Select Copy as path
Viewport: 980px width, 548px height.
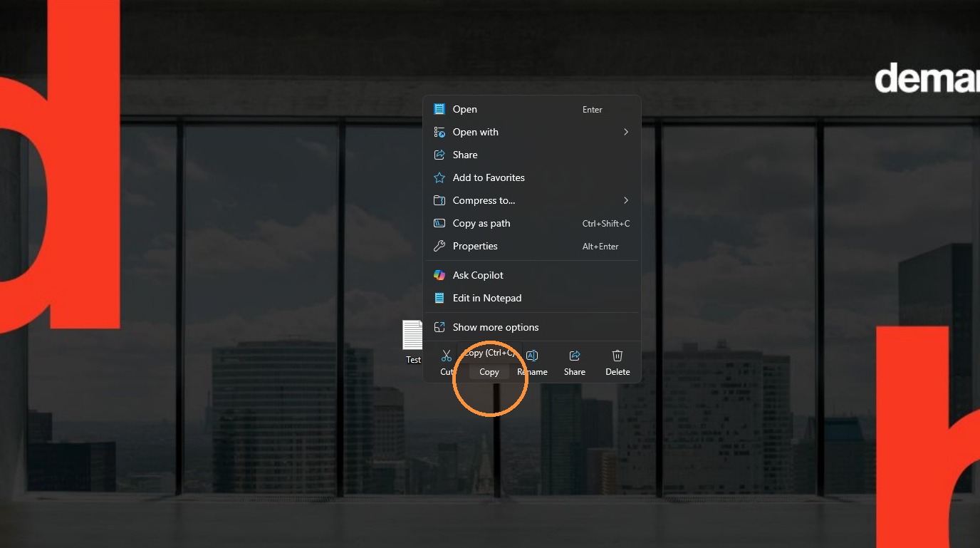pos(532,223)
